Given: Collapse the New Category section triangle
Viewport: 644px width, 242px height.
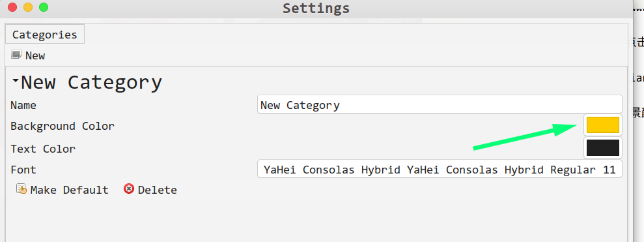Looking at the screenshot, I should point(15,81).
